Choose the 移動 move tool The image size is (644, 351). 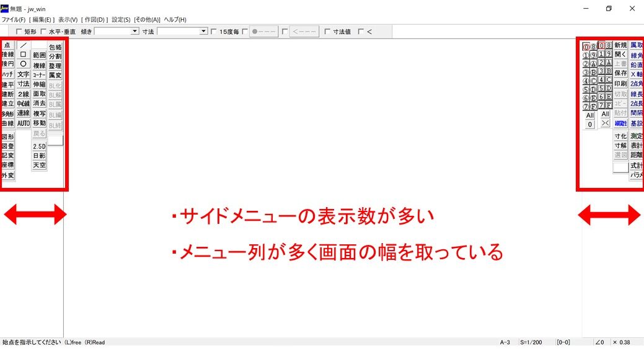click(x=40, y=123)
